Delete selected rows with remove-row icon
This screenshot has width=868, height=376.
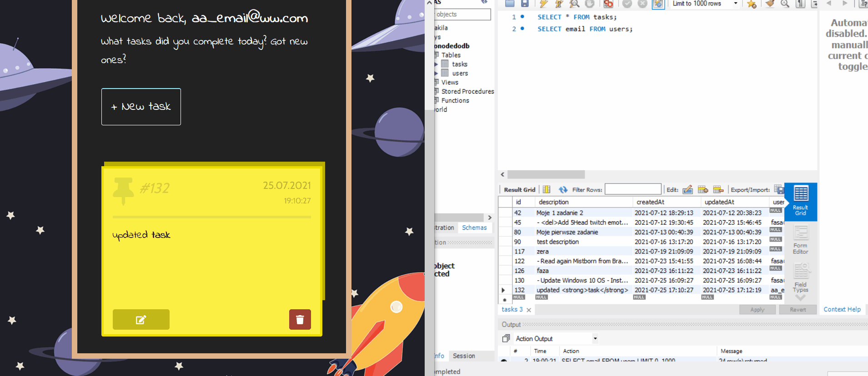(718, 189)
